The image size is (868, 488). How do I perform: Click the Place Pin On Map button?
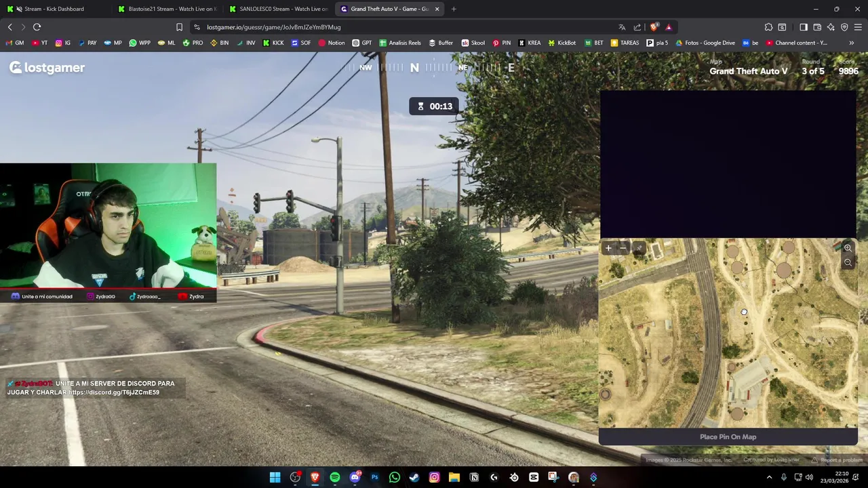(x=728, y=436)
